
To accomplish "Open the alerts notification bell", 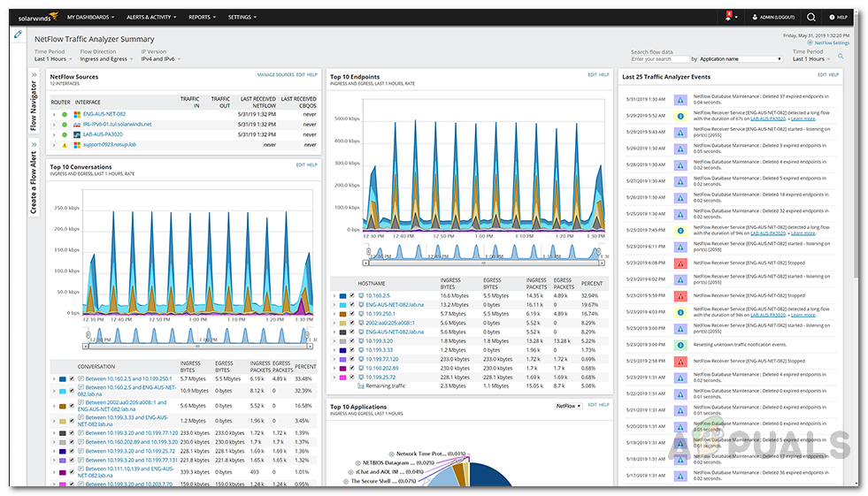I will pos(728,17).
